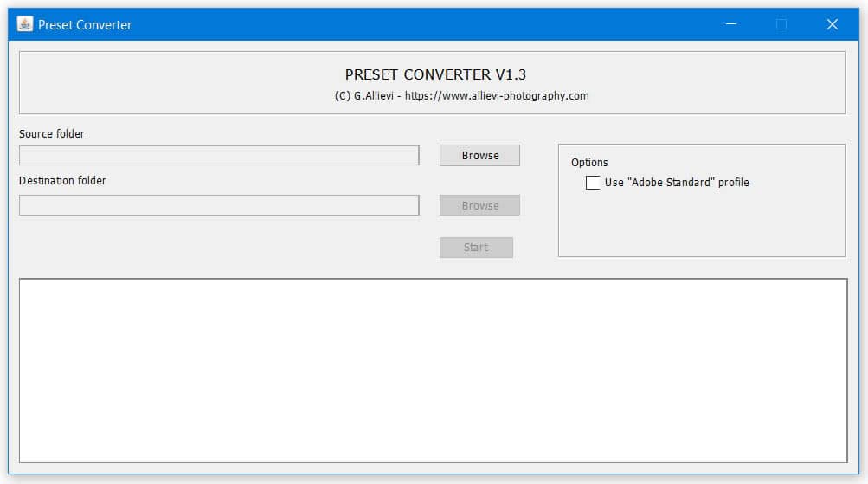Click inside the large white log output area
This screenshot has width=868, height=484.
(433, 370)
